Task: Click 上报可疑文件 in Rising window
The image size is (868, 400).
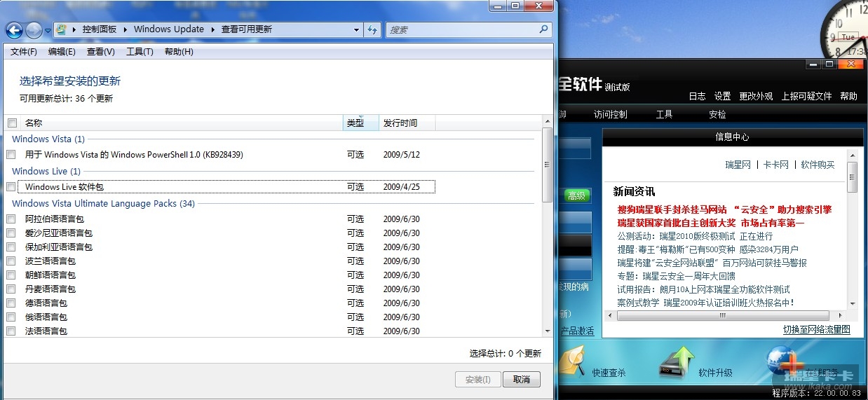Action: pos(806,96)
